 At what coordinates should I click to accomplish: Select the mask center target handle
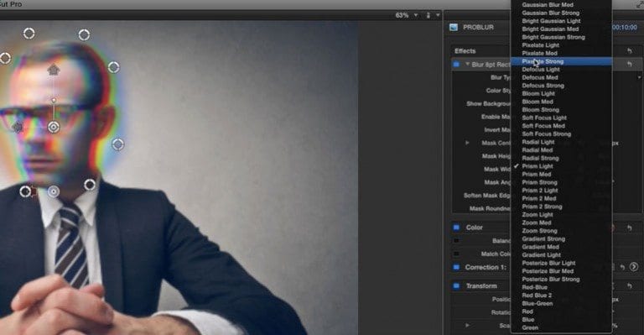tap(54, 127)
